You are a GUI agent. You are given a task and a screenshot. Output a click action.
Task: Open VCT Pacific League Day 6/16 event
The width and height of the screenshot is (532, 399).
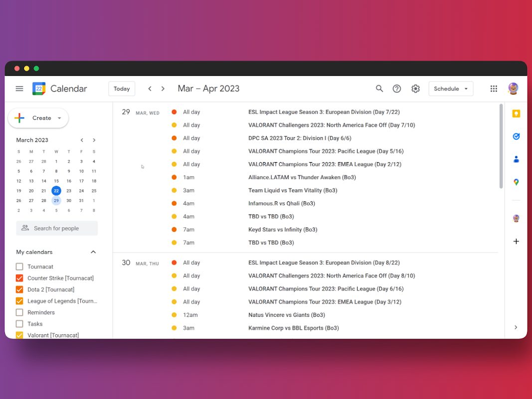pos(326,289)
